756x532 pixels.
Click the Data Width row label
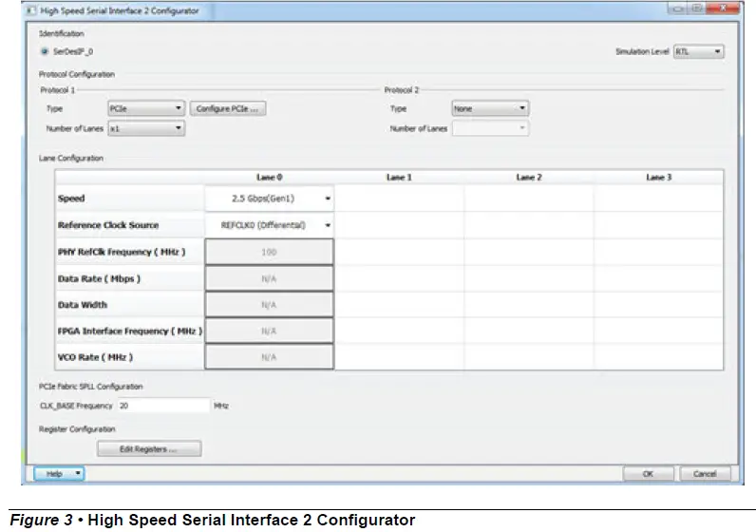tap(83, 305)
